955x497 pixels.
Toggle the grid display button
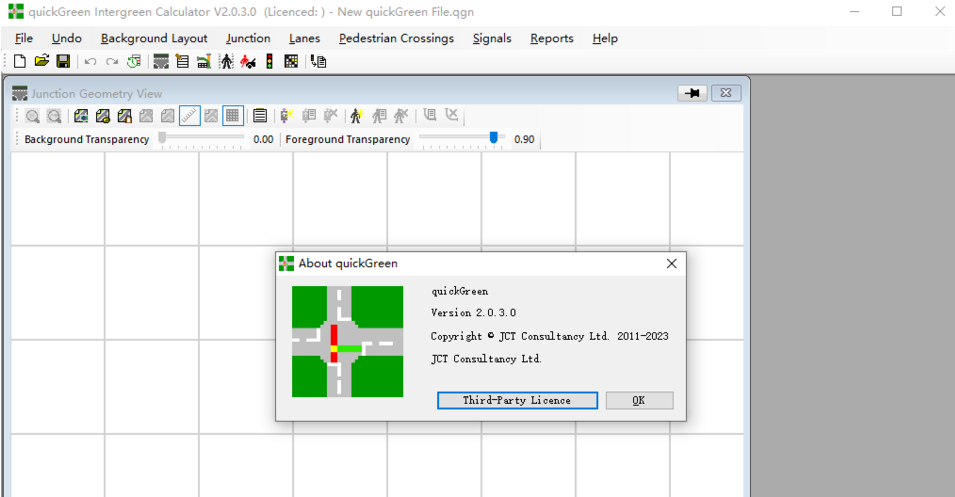(x=233, y=116)
